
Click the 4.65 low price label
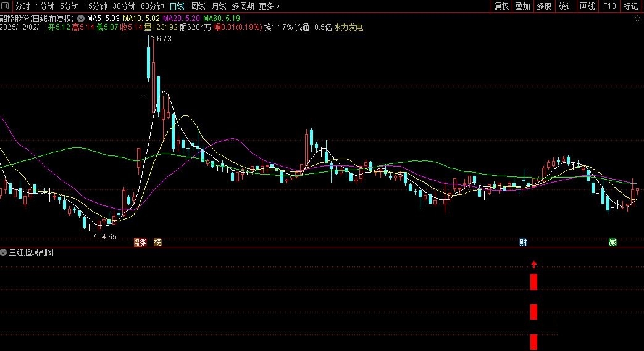coord(109,236)
